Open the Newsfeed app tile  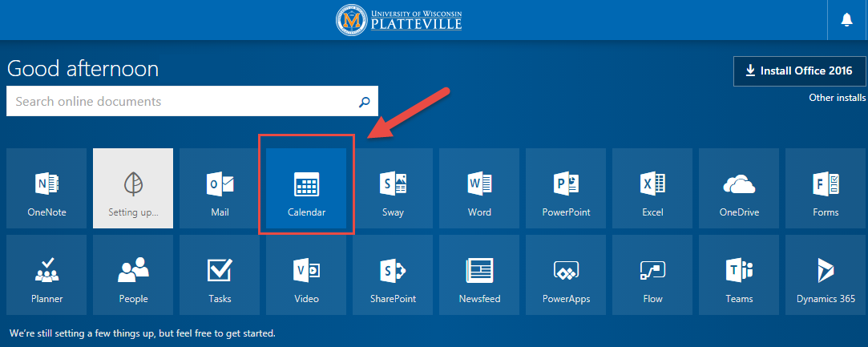(x=479, y=275)
